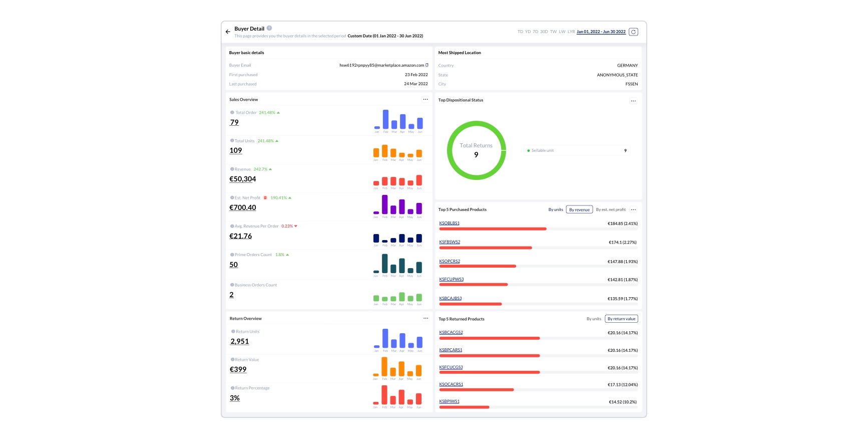Open the Revenue value €50,304

(243, 179)
